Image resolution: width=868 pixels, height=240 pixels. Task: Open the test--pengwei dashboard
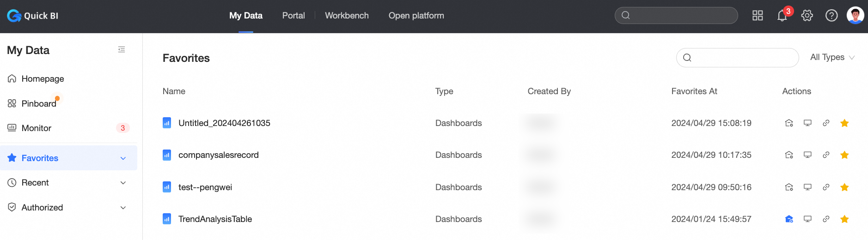[x=205, y=187]
